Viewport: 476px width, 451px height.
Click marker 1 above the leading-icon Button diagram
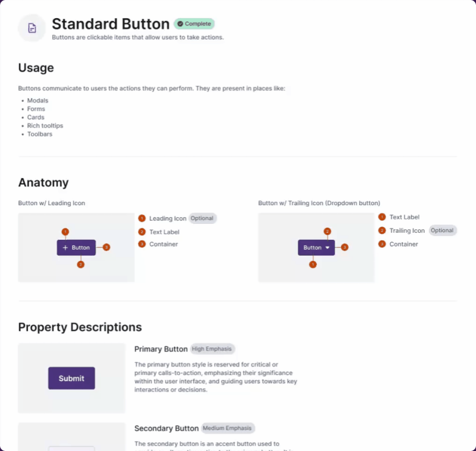[65, 232]
